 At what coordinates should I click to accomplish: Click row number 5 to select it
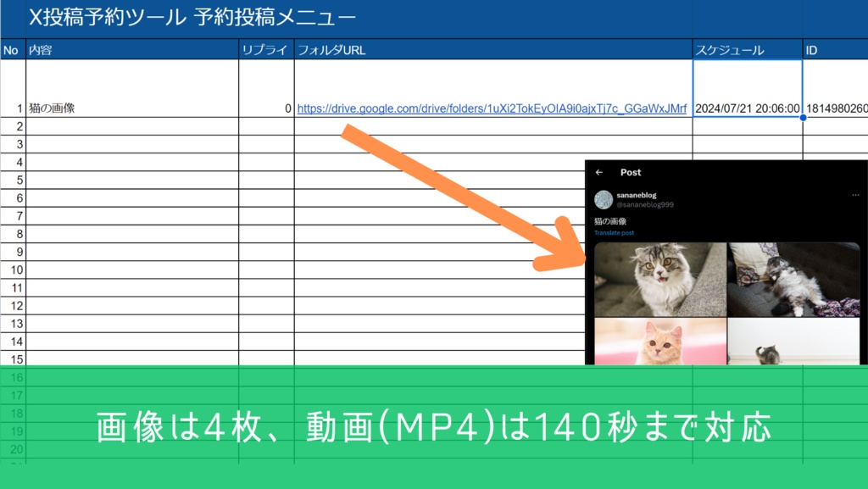coord(10,180)
